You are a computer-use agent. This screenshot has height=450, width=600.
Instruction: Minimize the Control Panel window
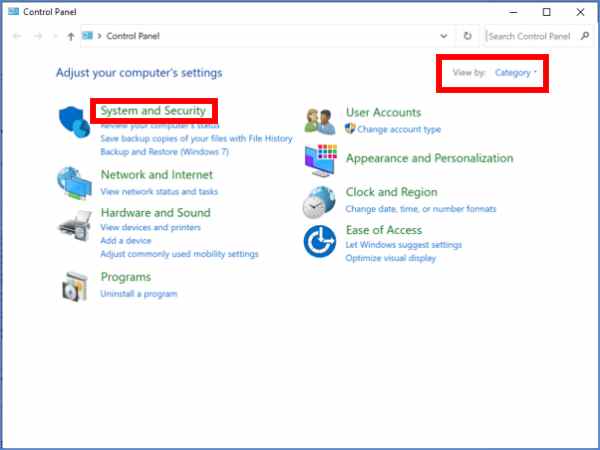coord(513,12)
